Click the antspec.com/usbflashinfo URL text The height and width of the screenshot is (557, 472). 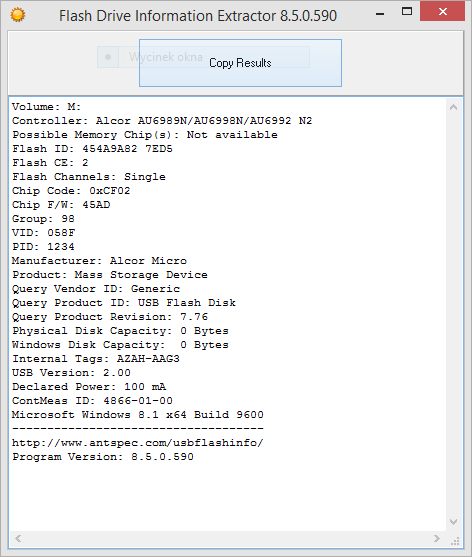point(138,443)
